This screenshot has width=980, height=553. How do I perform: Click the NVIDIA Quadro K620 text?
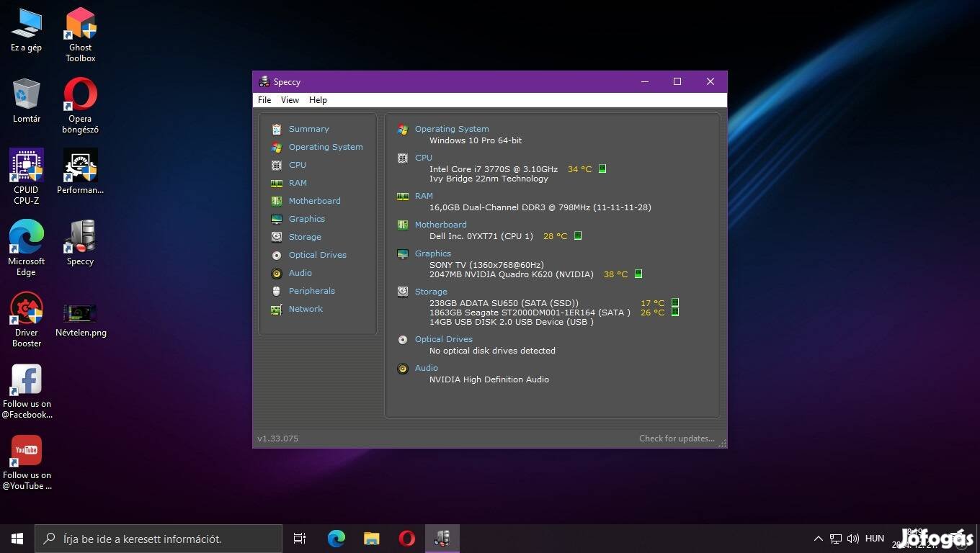512,274
